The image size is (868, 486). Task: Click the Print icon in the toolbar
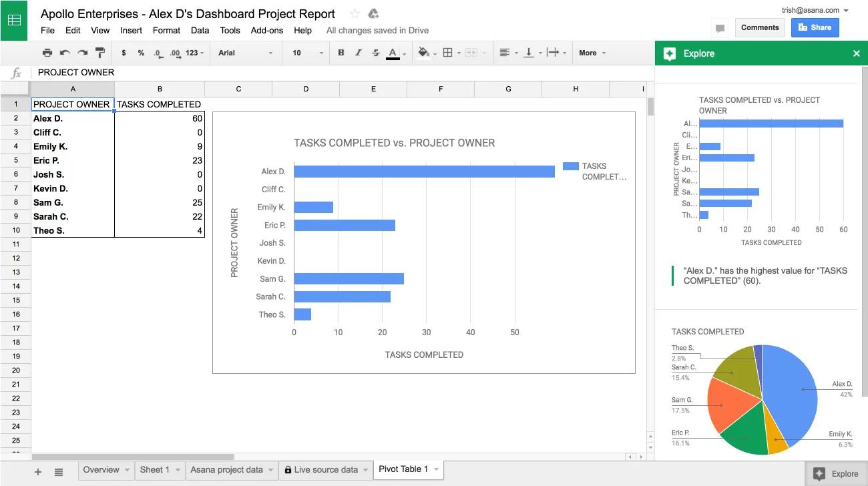click(x=47, y=52)
